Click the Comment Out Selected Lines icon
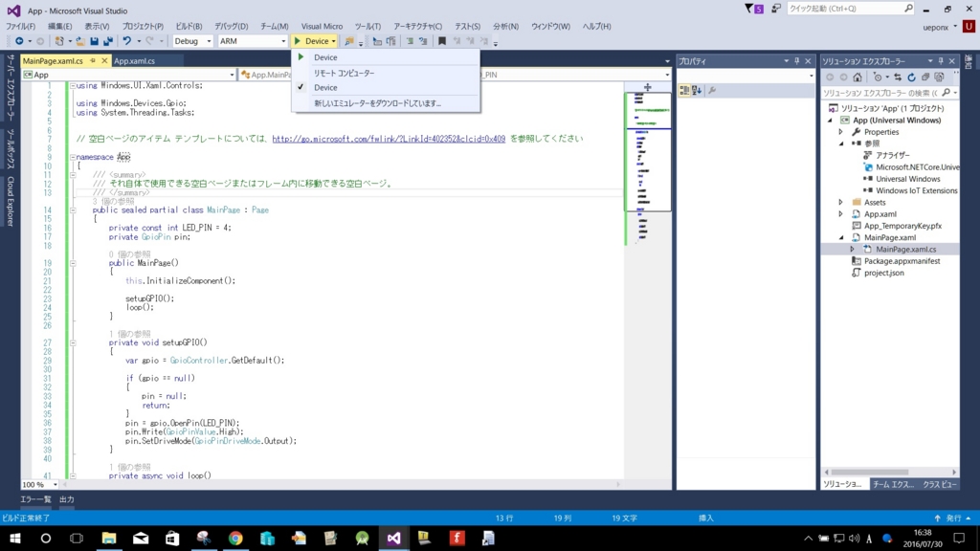Viewport: 980px width, 551px height. tap(410, 41)
